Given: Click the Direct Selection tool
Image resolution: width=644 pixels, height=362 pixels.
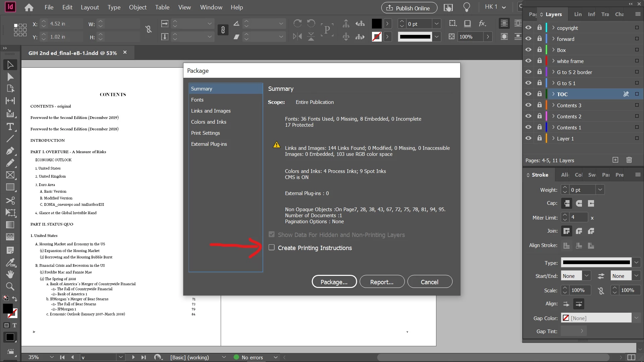Looking at the screenshot, I should point(10,77).
